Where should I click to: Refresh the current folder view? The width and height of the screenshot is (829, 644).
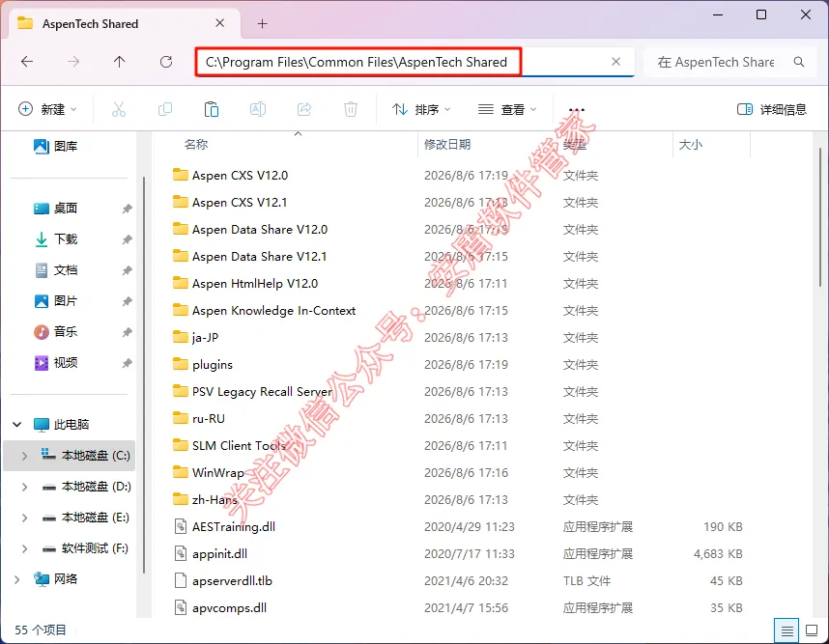click(x=166, y=62)
